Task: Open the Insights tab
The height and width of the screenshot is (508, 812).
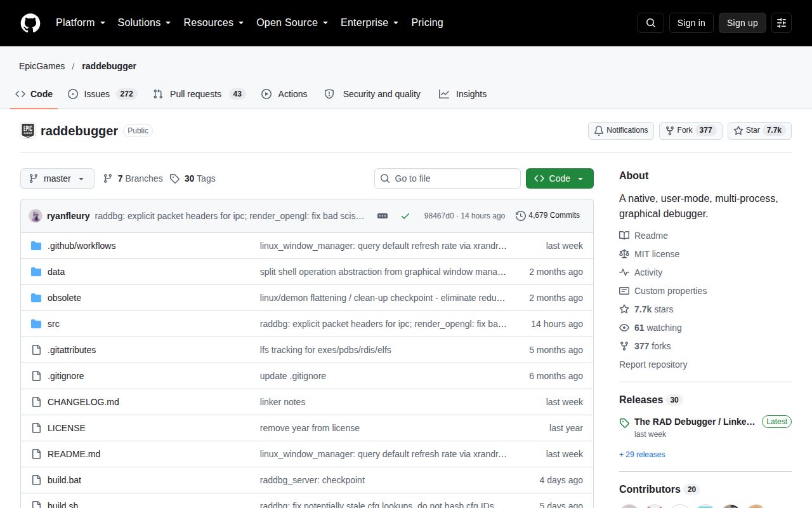Action: [463, 94]
